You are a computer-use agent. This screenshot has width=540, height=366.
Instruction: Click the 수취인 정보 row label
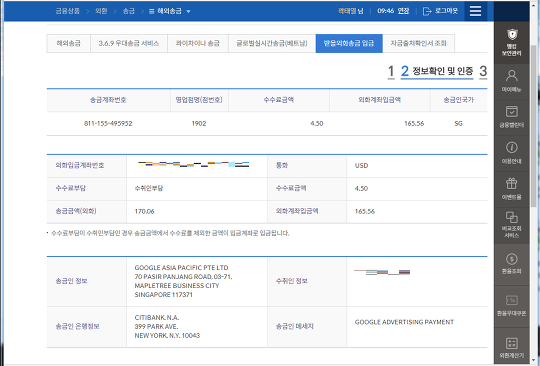pos(292,281)
